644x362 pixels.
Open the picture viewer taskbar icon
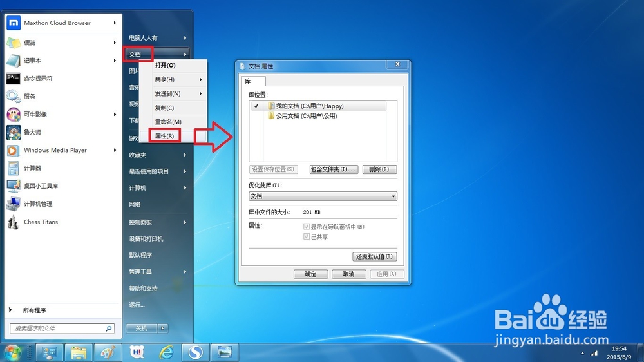point(225,352)
